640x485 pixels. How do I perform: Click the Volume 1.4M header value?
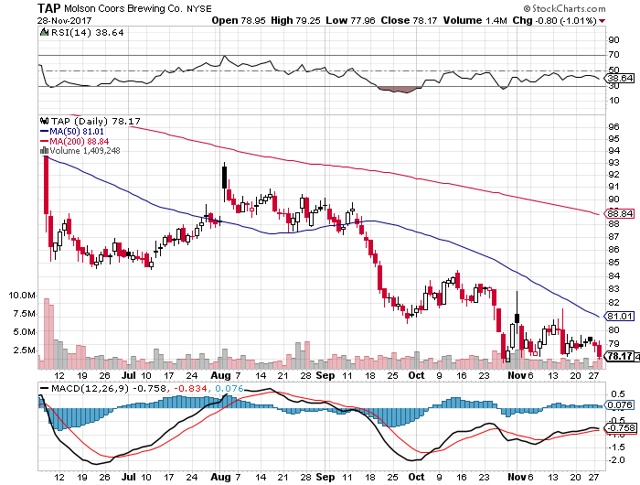(x=475, y=20)
